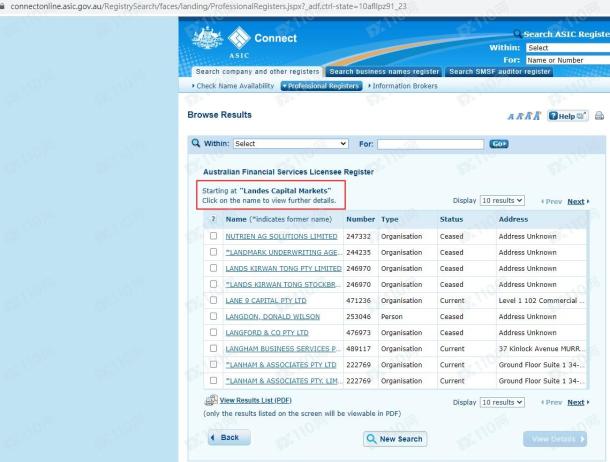Screen dimensions: 610x462
Task: Open the Help button
Action: click(x=568, y=116)
